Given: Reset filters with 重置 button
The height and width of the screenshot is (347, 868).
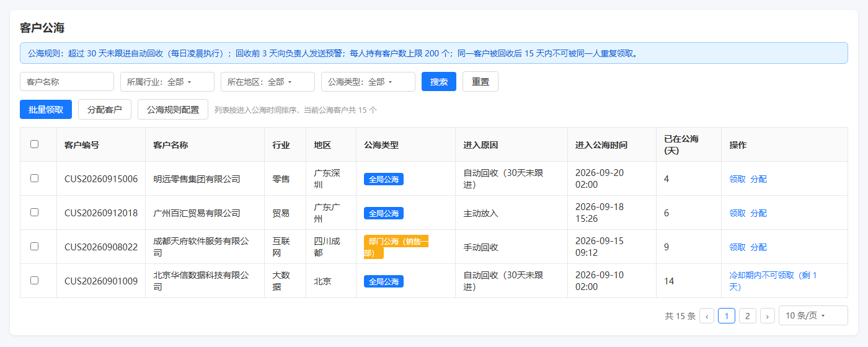Looking at the screenshot, I should point(480,82).
